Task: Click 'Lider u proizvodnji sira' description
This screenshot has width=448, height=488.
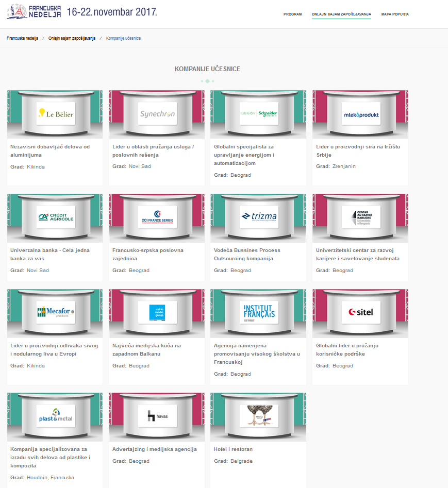Action: click(x=358, y=150)
